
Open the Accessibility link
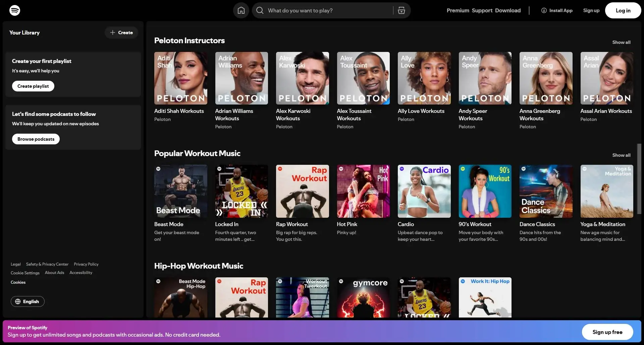pos(81,273)
